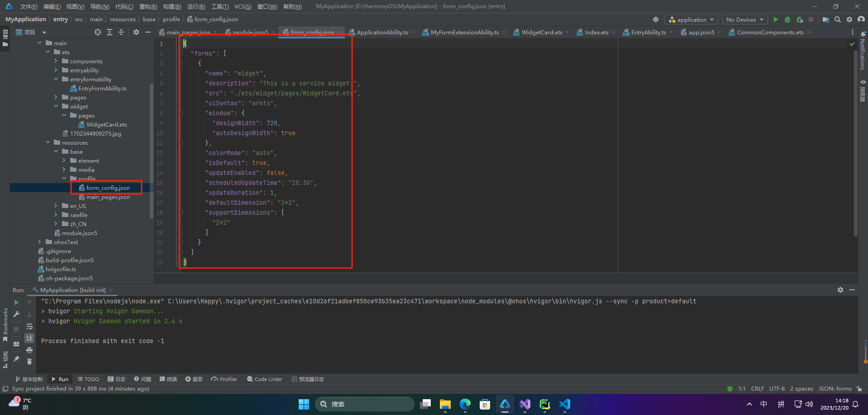Click DevEco Studio taskbar icon
Image resolution: width=868 pixels, height=415 pixels.
pos(505,404)
